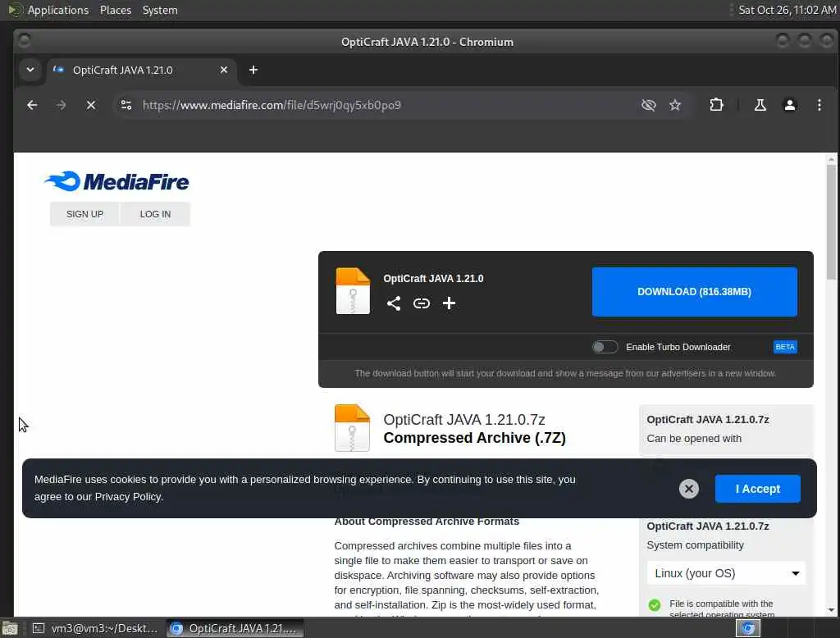Click the browser forward arrow

[x=61, y=105]
